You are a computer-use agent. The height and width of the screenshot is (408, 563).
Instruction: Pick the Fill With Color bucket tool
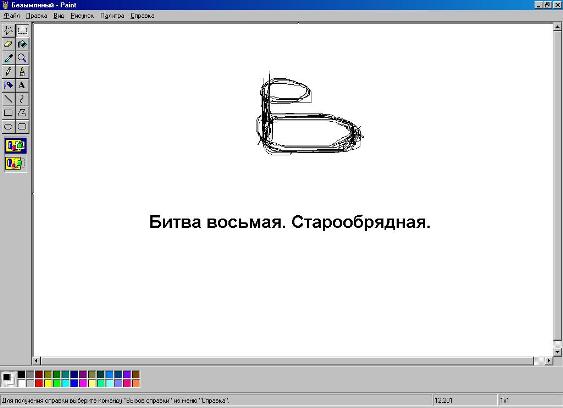22,44
